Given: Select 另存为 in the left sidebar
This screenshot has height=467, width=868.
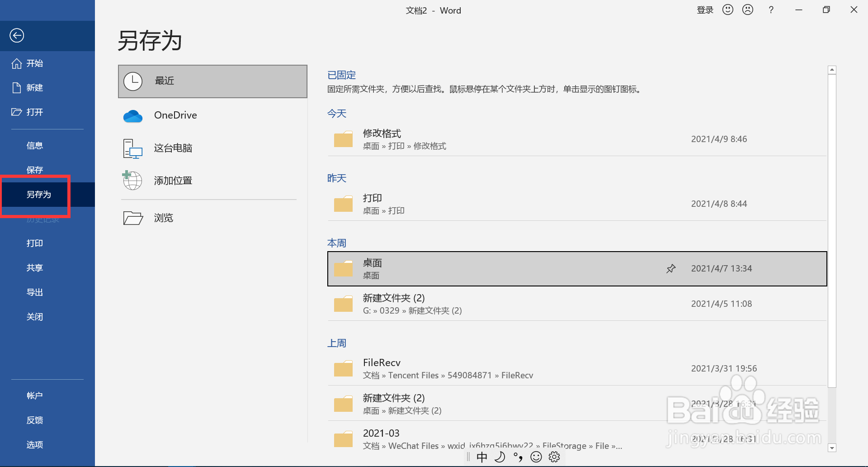Looking at the screenshot, I should coord(47,195).
